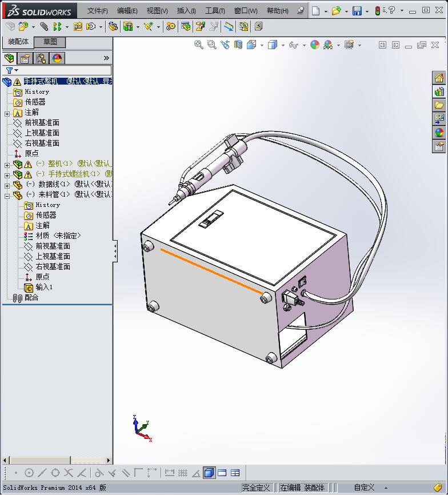Click the Display Style cube icon

coord(272,45)
